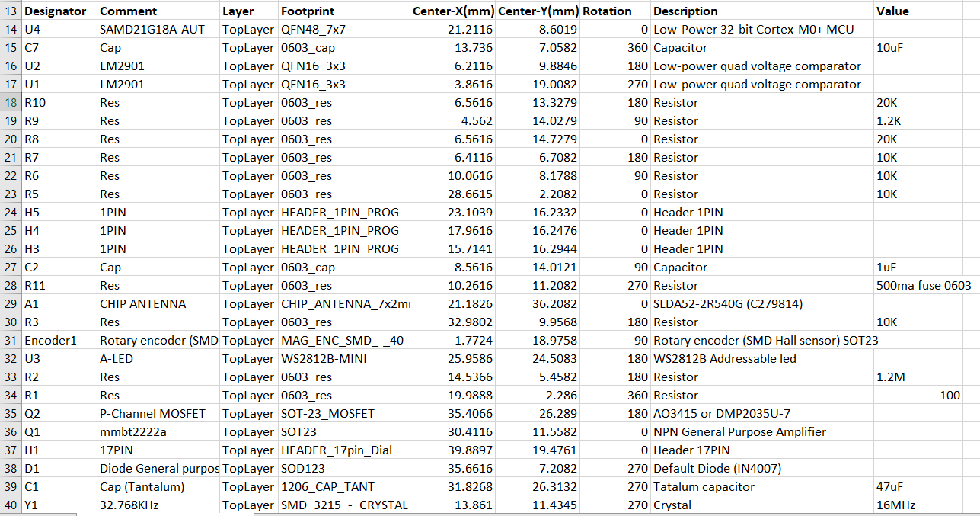The image size is (980, 516).
Task: Select the Encoder1 designator cell
Action: [x=60, y=341]
